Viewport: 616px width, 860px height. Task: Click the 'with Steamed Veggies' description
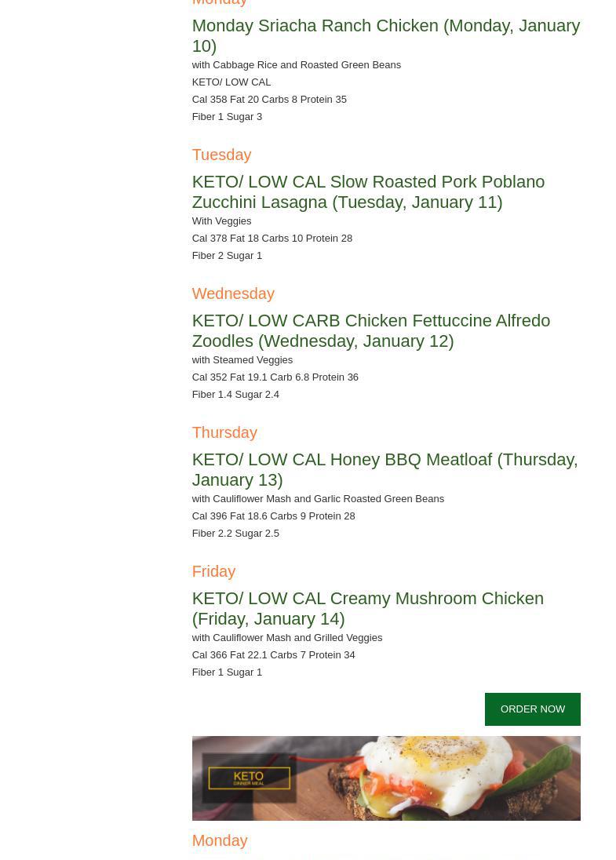click(x=242, y=360)
